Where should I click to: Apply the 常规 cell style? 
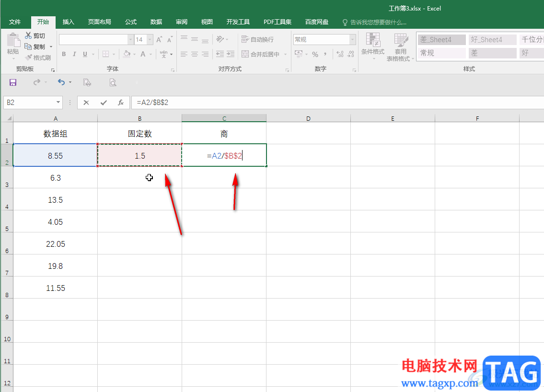click(x=441, y=53)
